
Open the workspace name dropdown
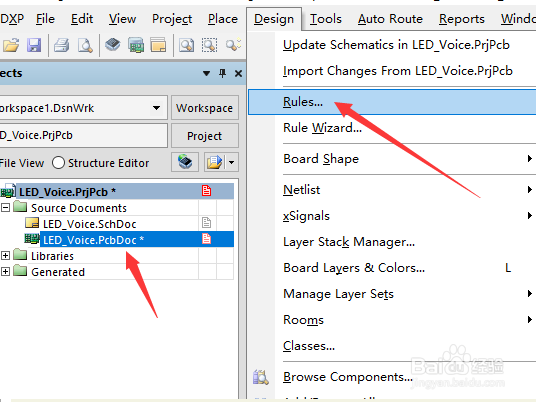pos(157,108)
